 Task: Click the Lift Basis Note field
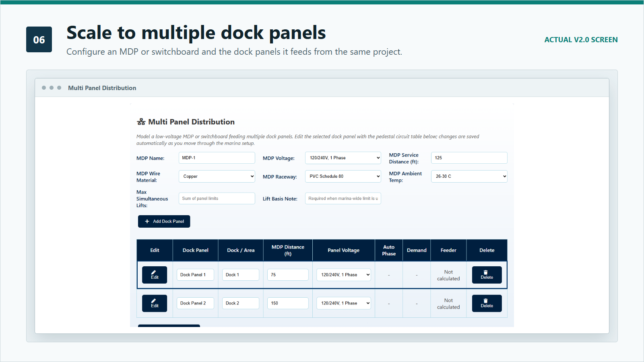pos(343,198)
